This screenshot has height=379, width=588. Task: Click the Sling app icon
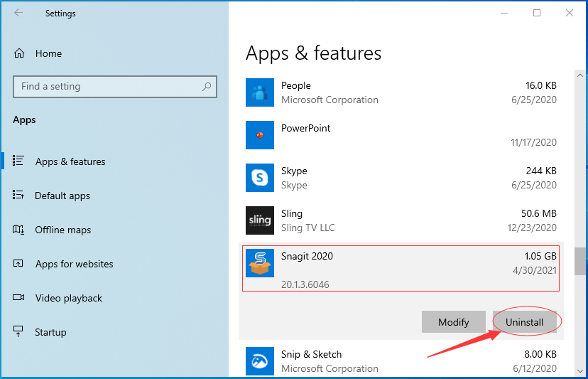[260, 220]
